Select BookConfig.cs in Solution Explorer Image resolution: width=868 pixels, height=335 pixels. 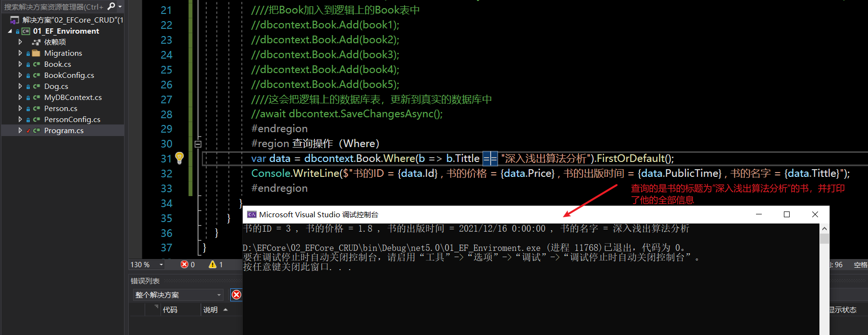click(69, 75)
